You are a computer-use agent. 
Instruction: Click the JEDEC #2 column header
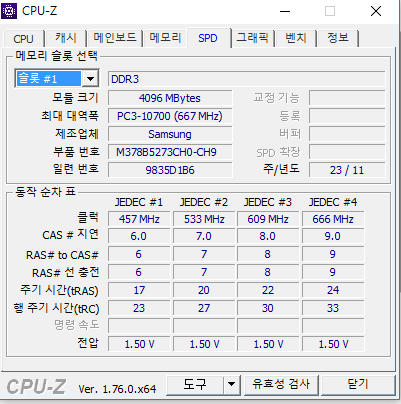pos(204,202)
